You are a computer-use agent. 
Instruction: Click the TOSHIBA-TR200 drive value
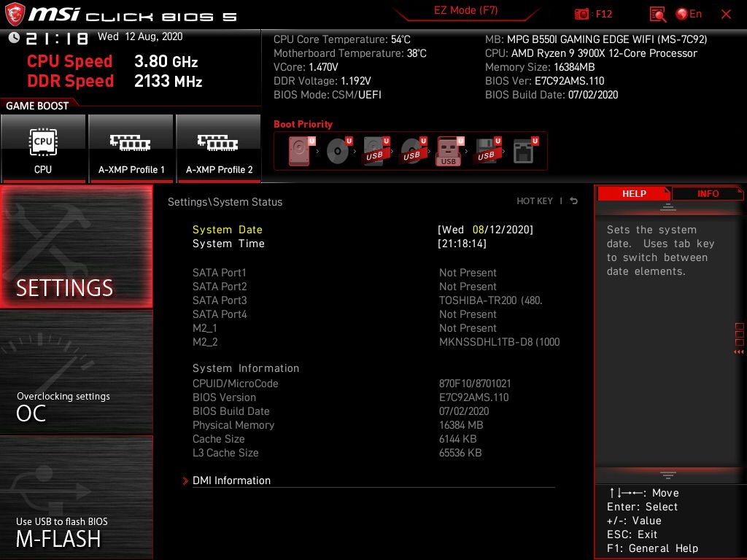(x=491, y=300)
